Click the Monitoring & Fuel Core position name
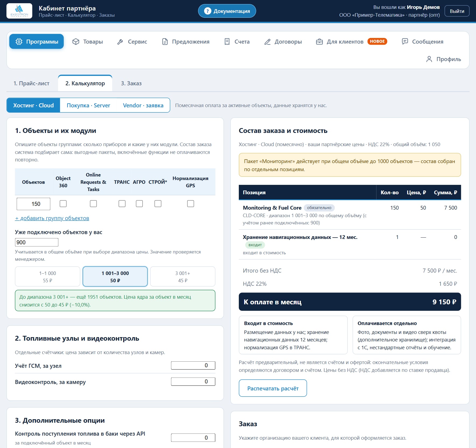This screenshot has height=448, width=476. point(272,208)
